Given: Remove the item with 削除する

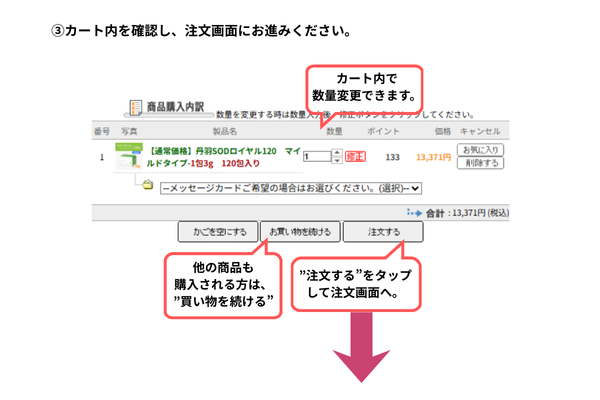Looking at the screenshot, I should 478,163.
